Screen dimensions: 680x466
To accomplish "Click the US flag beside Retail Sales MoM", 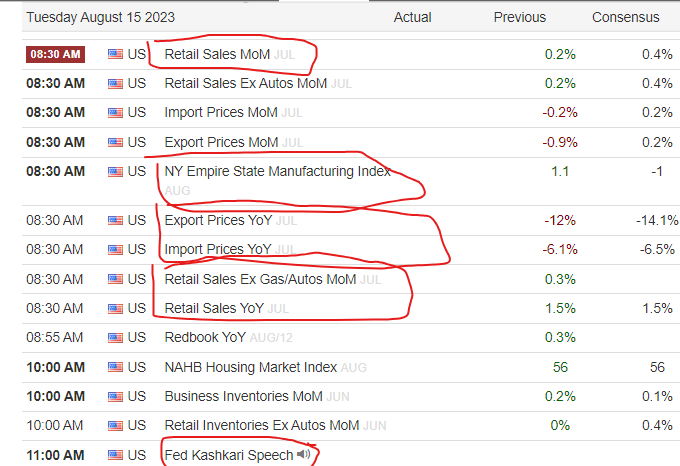I will pyautogui.click(x=115, y=54).
